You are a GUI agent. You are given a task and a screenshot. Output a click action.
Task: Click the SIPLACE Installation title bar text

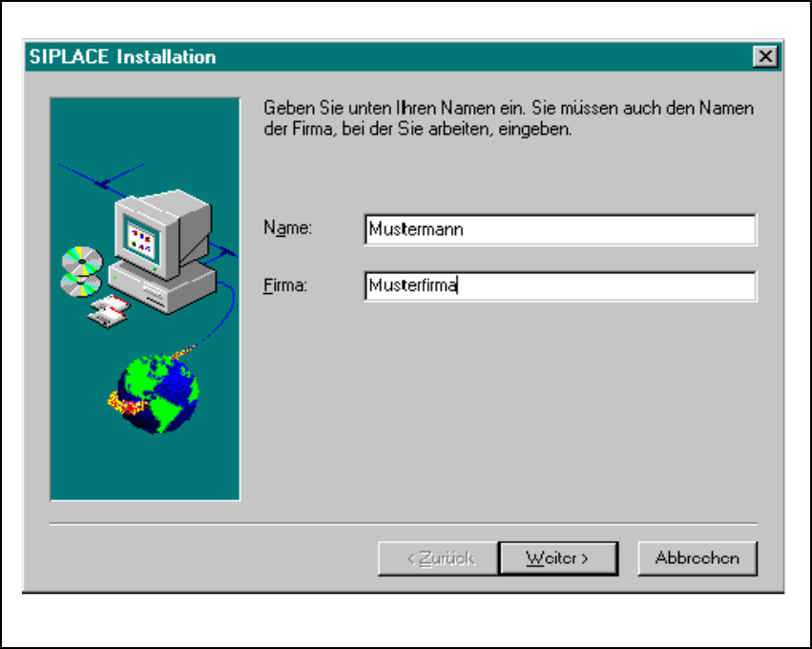pos(123,56)
